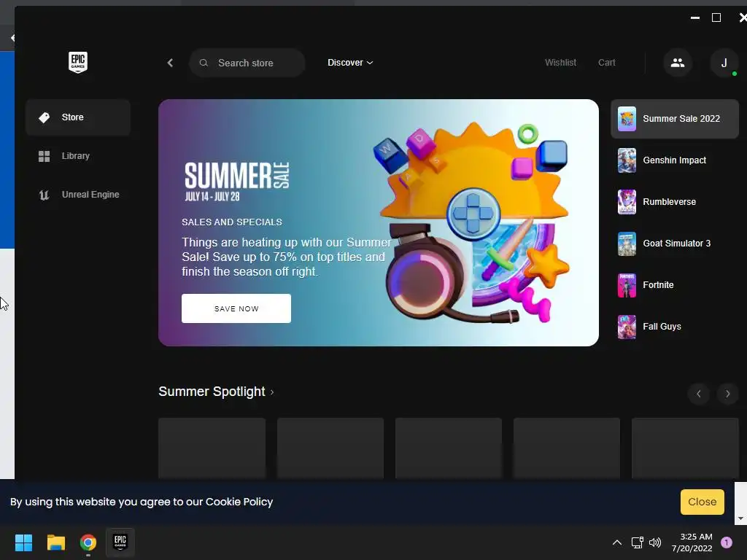Open the J account profile avatar
The width and height of the screenshot is (747, 560).
[724, 63]
